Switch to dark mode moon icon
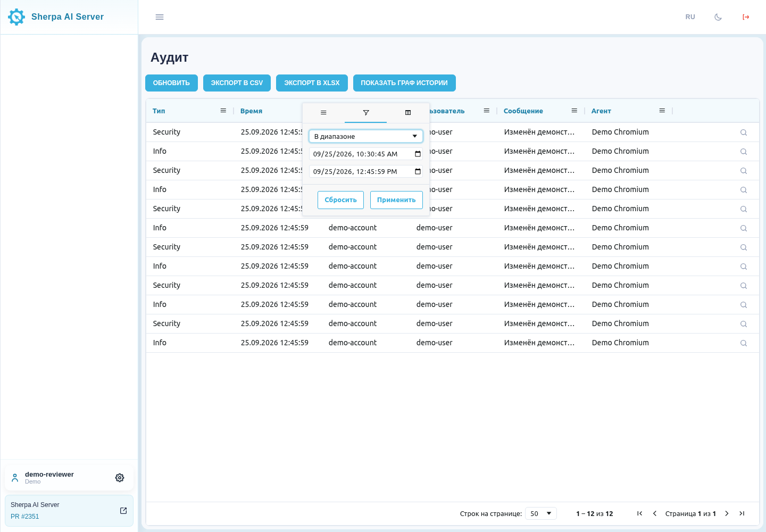This screenshot has width=766, height=532. pos(718,17)
